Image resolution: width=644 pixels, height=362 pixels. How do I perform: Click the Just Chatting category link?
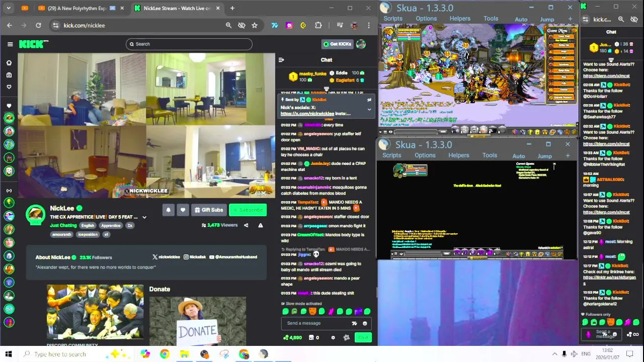click(x=63, y=225)
